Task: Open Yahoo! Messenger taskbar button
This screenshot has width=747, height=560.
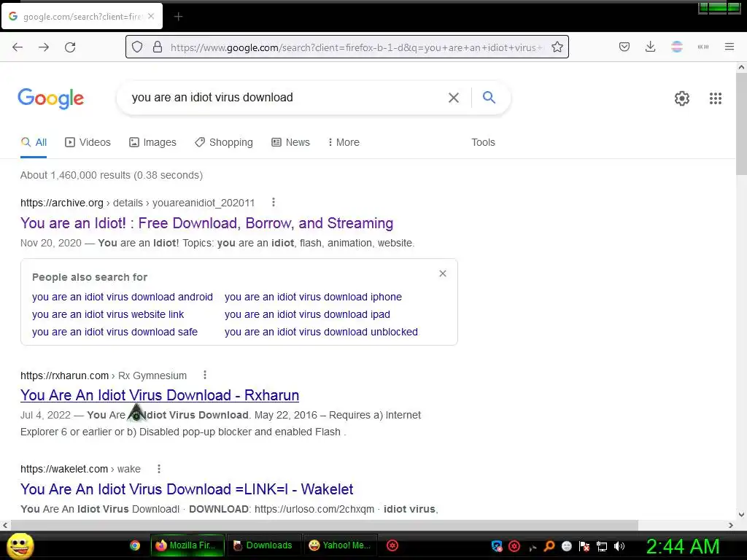Action: click(340, 545)
